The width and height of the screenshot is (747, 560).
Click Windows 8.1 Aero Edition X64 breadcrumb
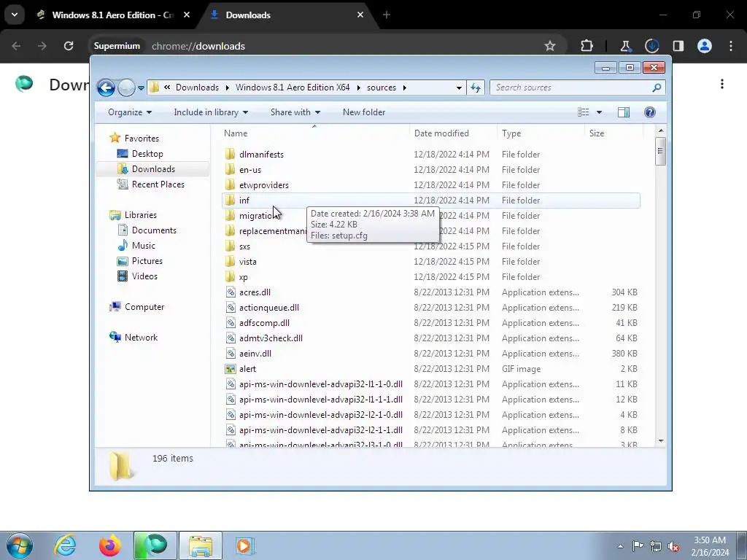pos(293,87)
